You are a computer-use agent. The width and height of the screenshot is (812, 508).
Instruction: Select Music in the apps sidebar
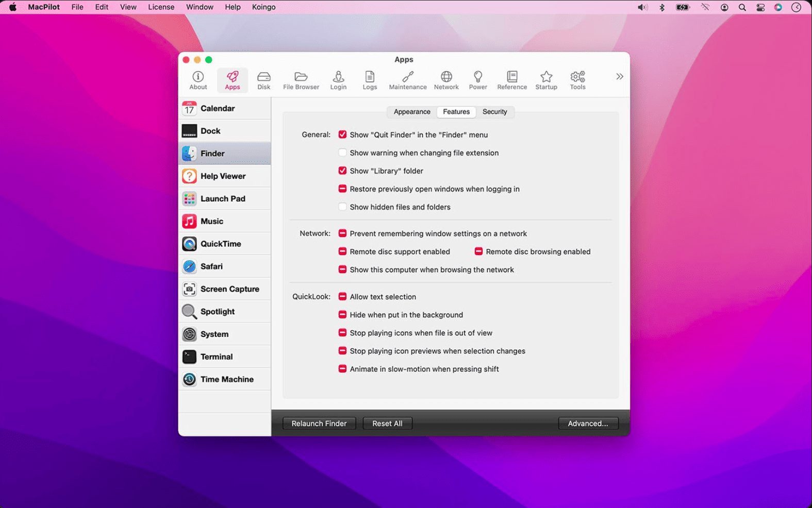pos(225,221)
